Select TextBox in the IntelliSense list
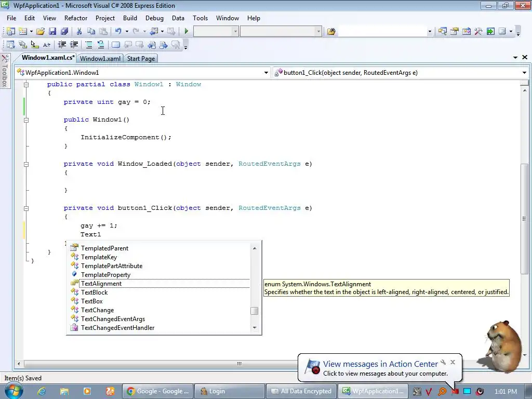The image size is (532, 399). pos(91,301)
